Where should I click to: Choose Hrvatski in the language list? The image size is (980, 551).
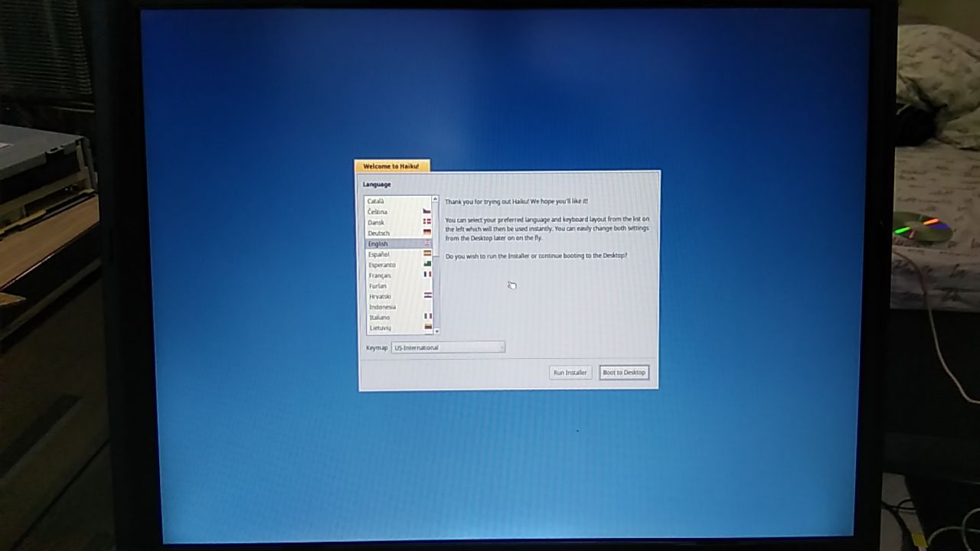coord(399,297)
